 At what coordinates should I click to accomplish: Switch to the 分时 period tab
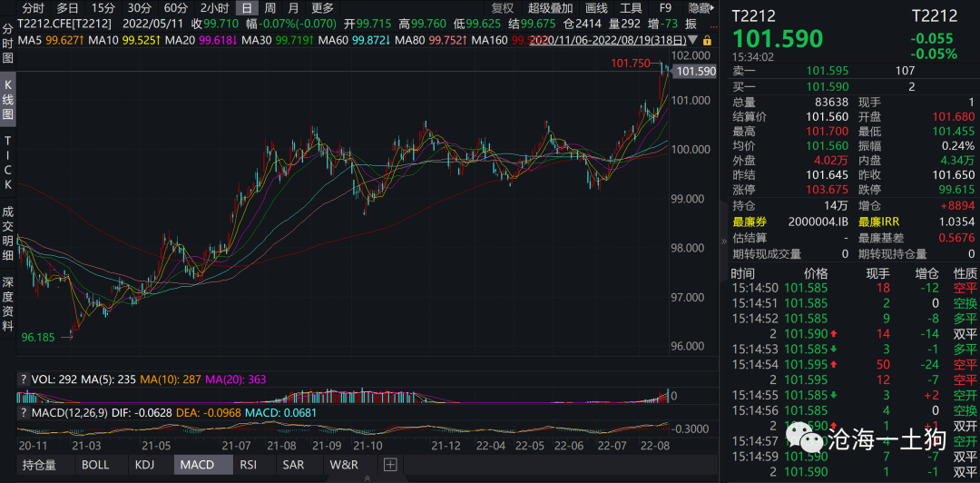click(34, 8)
